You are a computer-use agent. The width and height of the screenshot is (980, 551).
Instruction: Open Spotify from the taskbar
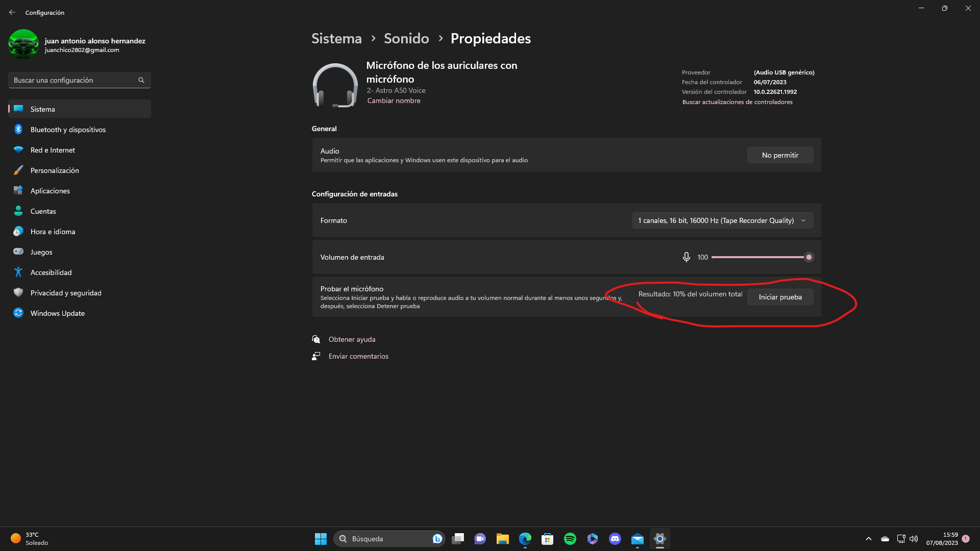click(570, 539)
